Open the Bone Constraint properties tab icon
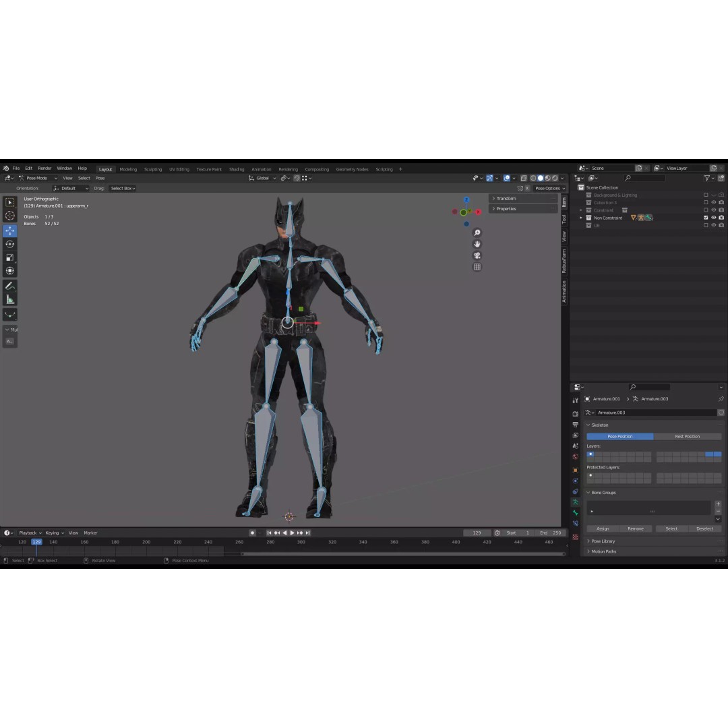 click(575, 523)
